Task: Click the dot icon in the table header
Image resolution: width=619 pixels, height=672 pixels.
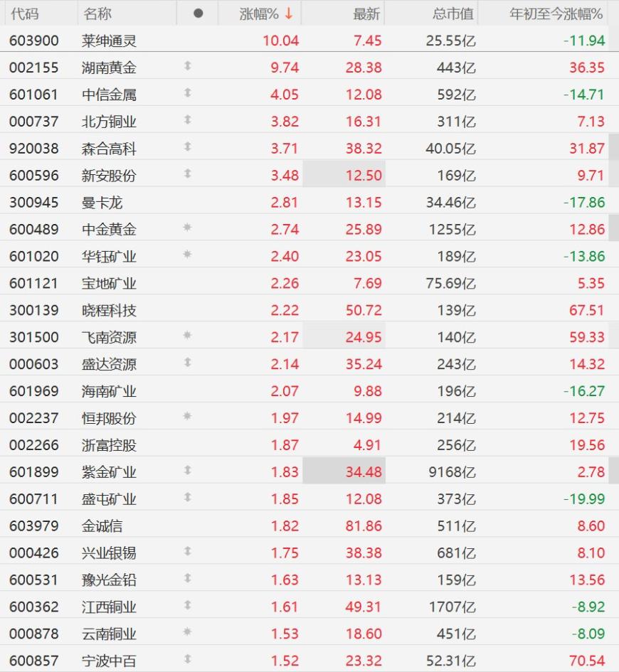Action: tap(198, 14)
